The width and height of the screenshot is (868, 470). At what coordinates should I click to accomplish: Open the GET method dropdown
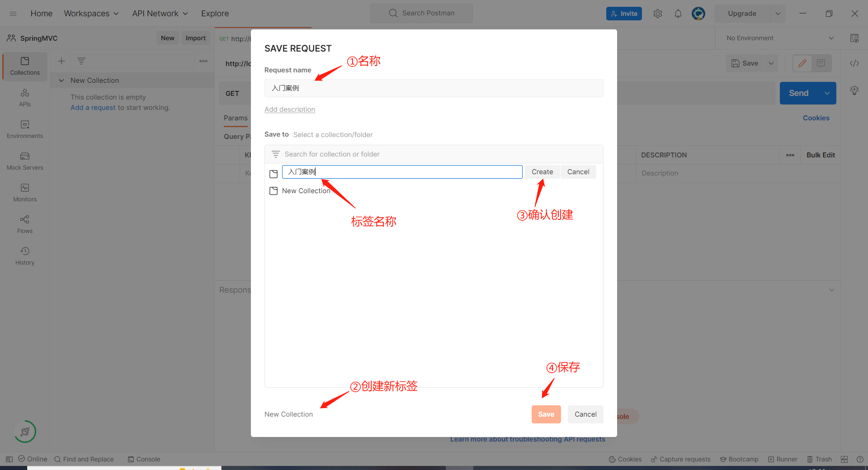[235, 93]
